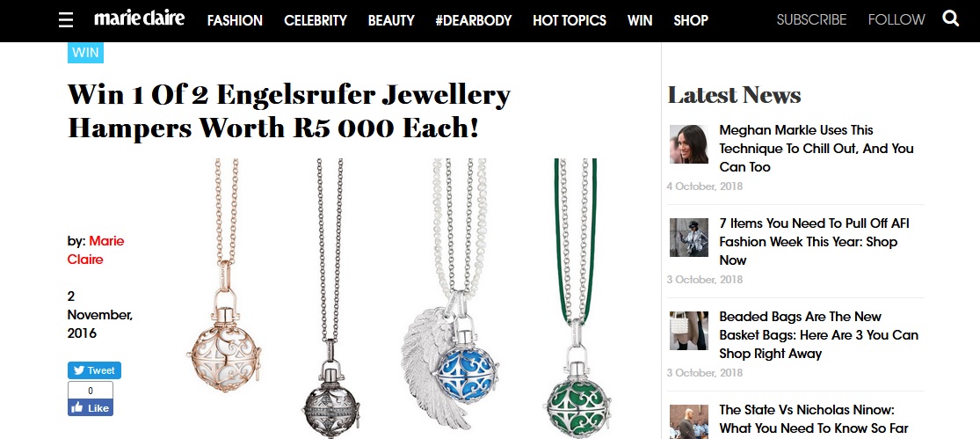This screenshot has width=980, height=439.
Task: Click the blue WIN category tag
Action: click(85, 52)
